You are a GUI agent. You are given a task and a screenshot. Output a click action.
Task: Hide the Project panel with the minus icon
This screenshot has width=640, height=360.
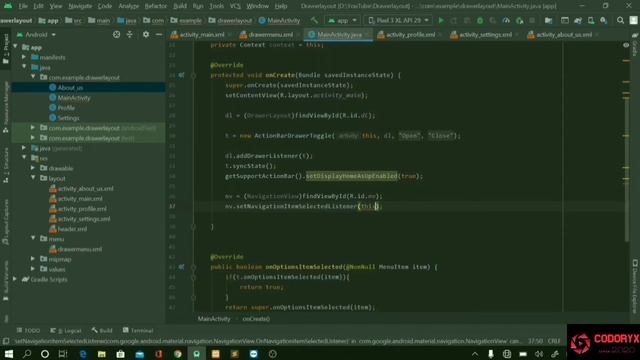(x=159, y=35)
